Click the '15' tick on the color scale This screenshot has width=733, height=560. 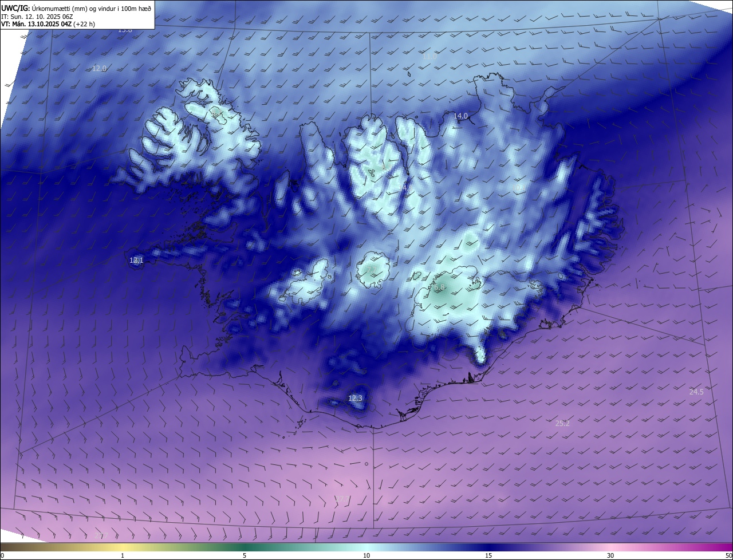click(488, 555)
